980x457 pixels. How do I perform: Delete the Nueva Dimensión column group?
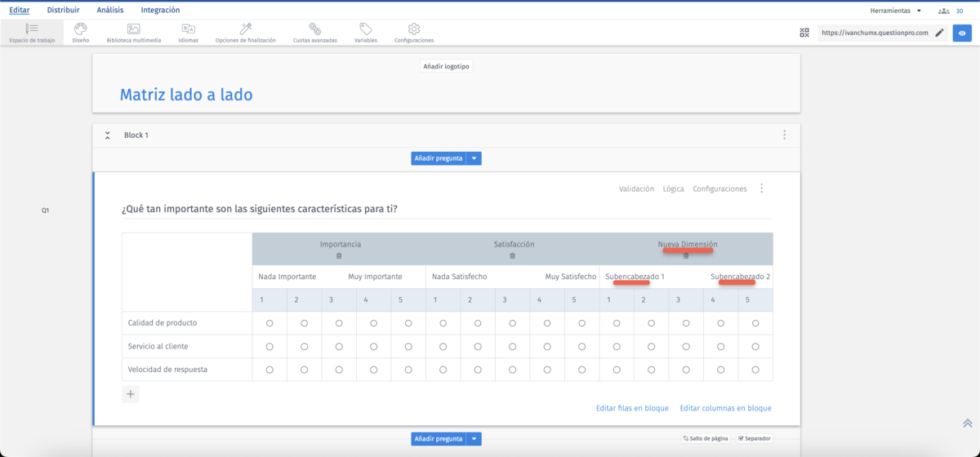pyautogui.click(x=686, y=256)
